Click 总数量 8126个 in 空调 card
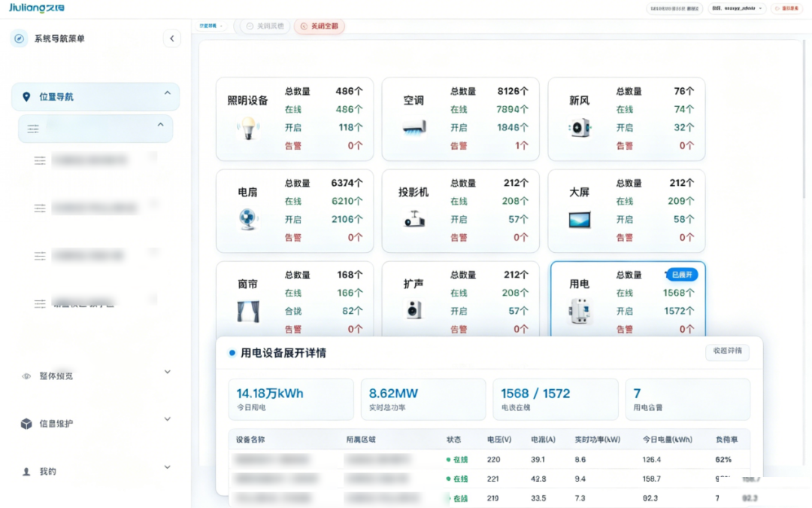This screenshot has width=812, height=508. (x=489, y=91)
